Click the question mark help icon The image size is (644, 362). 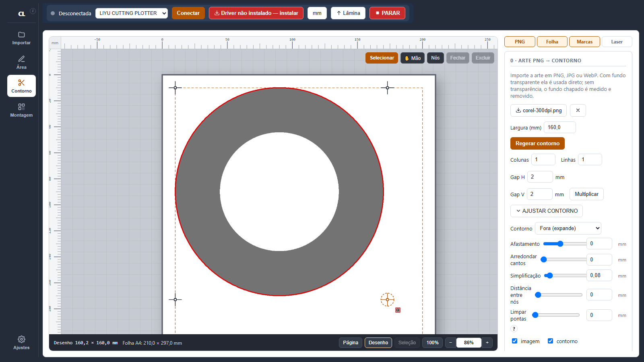point(514,329)
